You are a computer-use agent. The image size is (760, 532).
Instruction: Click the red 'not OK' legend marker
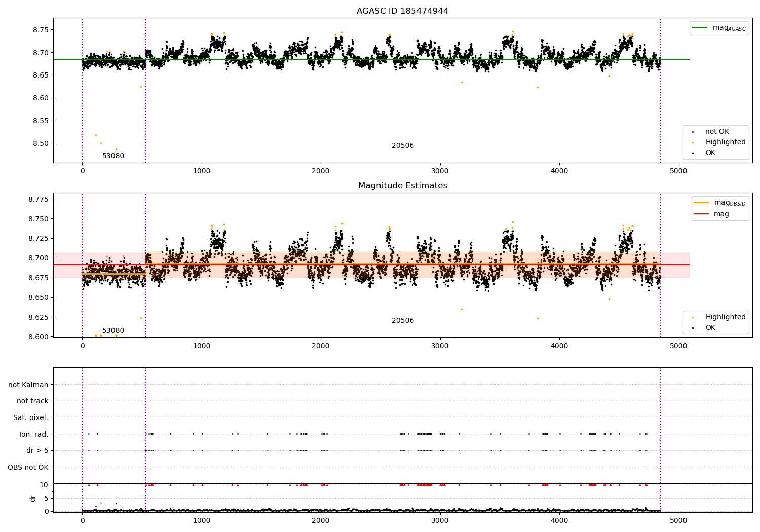pyautogui.click(x=693, y=132)
